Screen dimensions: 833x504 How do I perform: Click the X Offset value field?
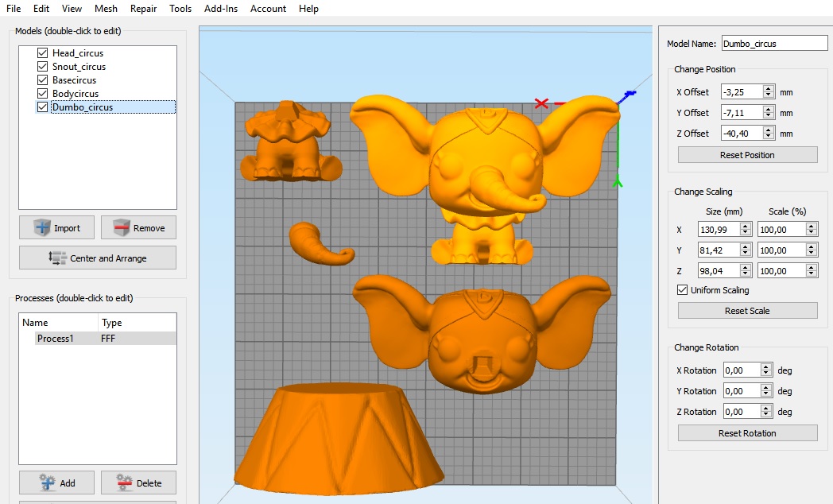coord(742,92)
